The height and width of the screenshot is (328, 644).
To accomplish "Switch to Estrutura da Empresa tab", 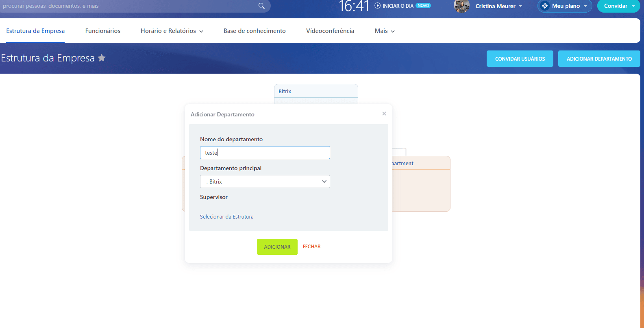I will coord(35,31).
